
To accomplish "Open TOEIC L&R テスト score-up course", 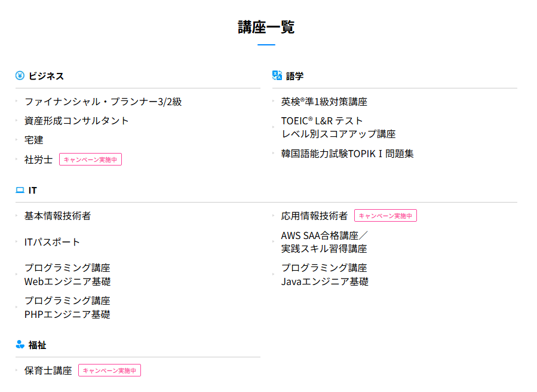I will (x=338, y=127).
